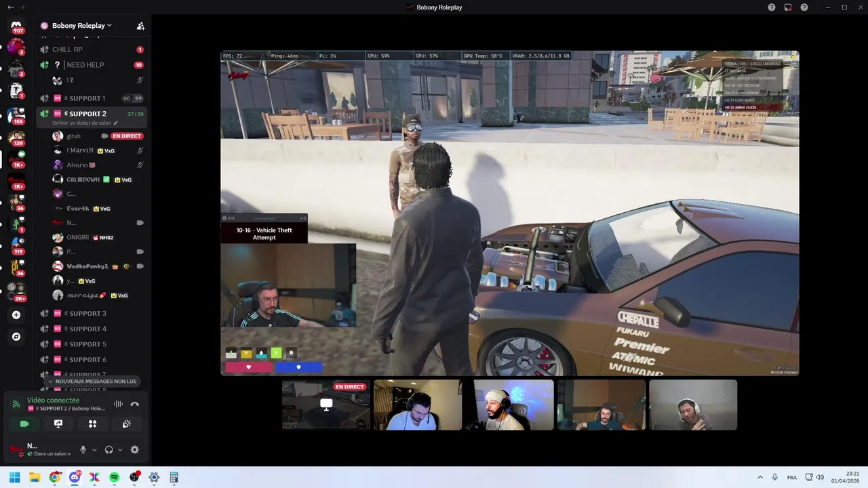Open first help icon in title bar
This screenshot has width=868, height=488.
click(771, 7)
